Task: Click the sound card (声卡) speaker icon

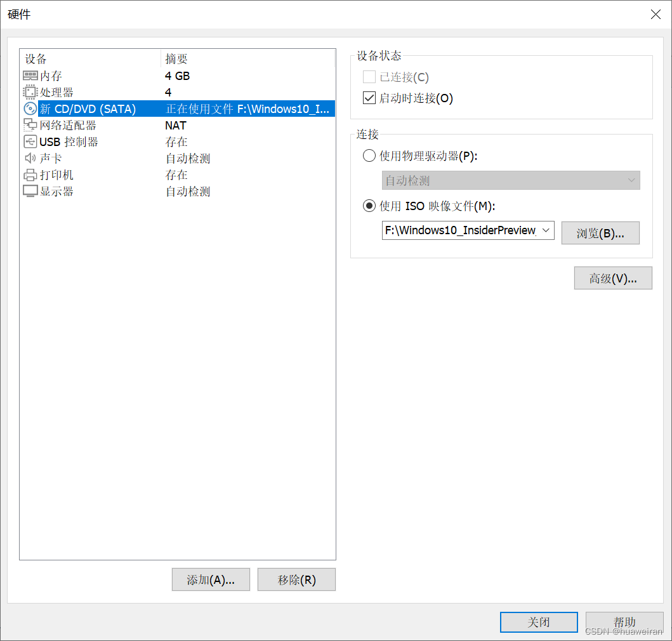Action: (x=30, y=158)
